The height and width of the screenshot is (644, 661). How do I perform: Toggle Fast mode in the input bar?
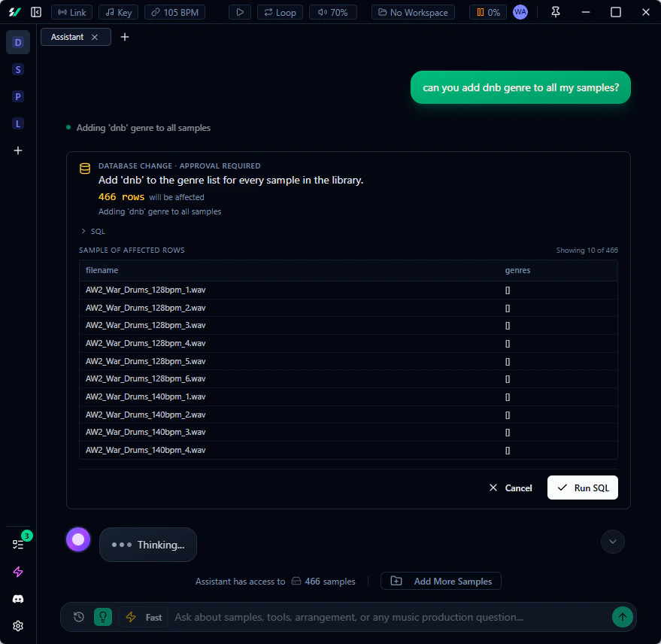[x=143, y=616]
